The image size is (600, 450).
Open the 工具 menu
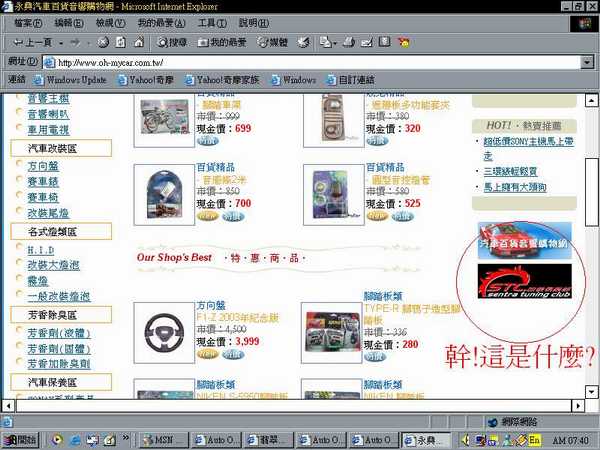point(212,22)
